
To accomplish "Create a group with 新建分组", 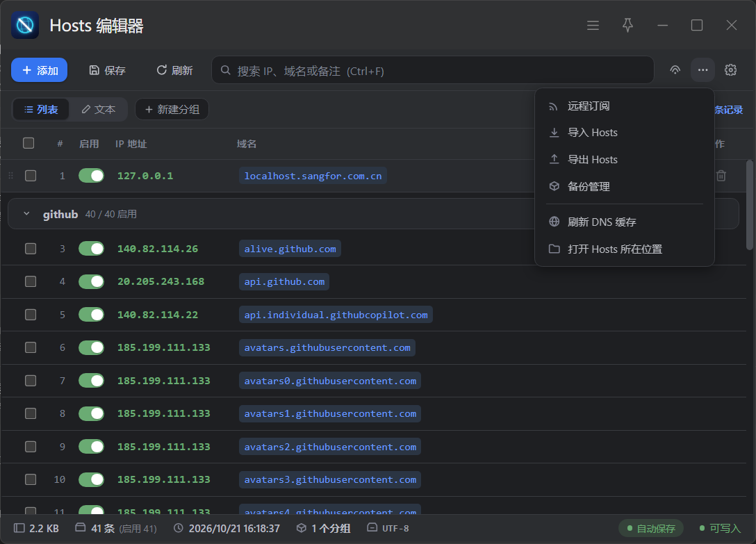I will tap(172, 110).
